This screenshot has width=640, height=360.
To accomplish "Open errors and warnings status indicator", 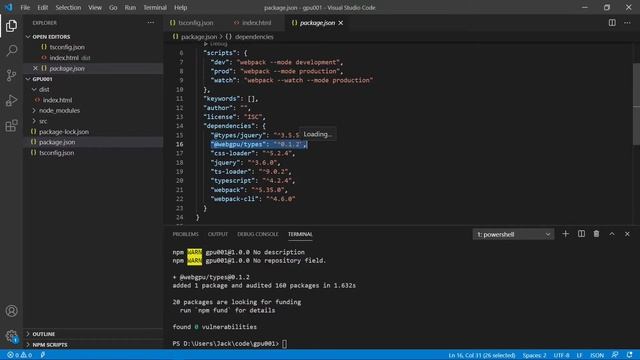I will coord(20,355).
